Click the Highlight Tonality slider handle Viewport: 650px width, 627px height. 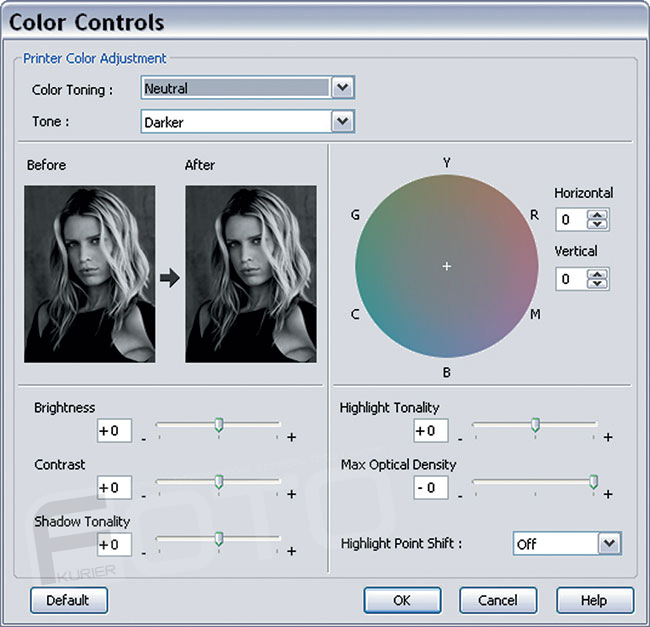point(535,426)
